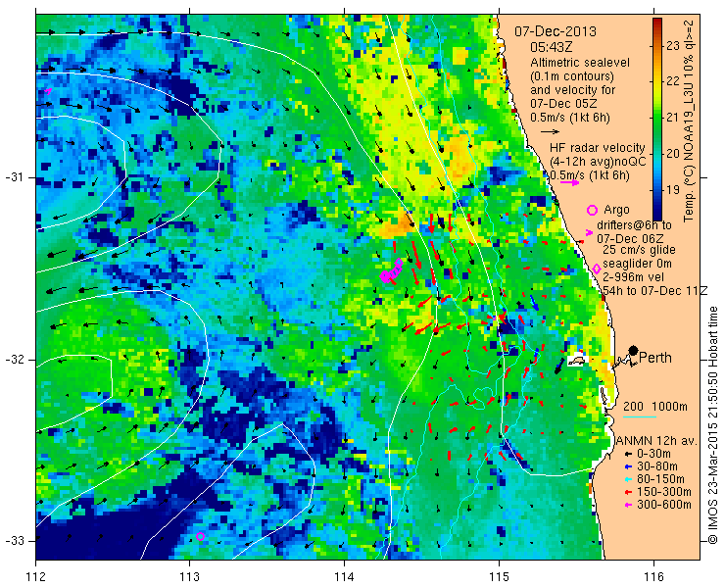Click the 'Argo' legend label

click(x=617, y=210)
